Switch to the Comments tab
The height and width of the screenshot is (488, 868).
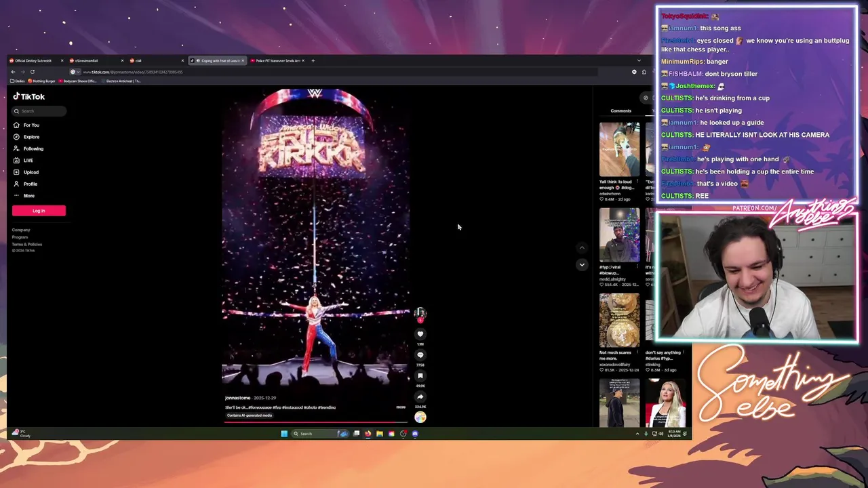pos(620,110)
